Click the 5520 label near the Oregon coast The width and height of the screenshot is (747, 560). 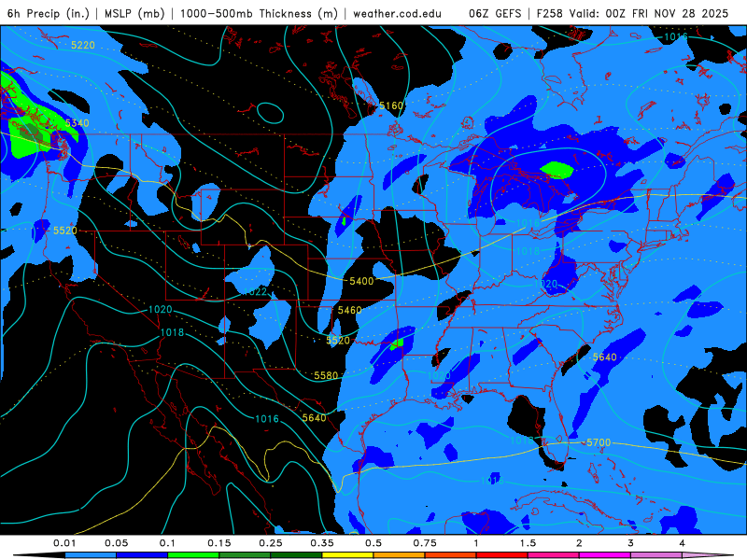64,231
